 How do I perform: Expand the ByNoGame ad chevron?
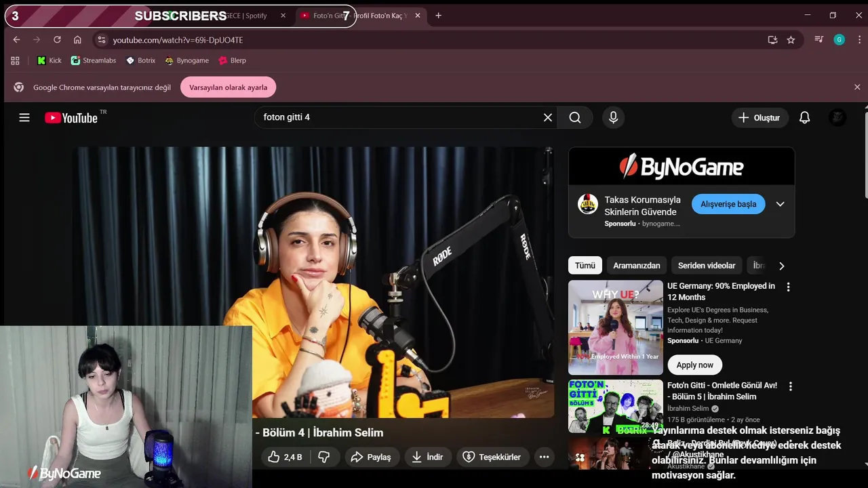(x=780, y=204)
